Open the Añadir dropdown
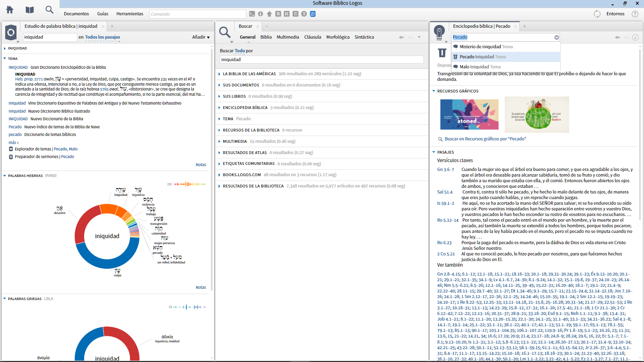This screenshot has height=362, width=644. 201,37
